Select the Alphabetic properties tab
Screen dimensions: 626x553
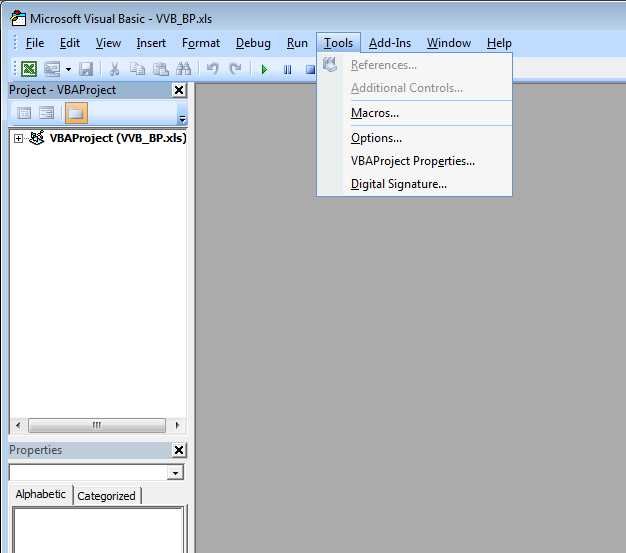coord(41,495)
